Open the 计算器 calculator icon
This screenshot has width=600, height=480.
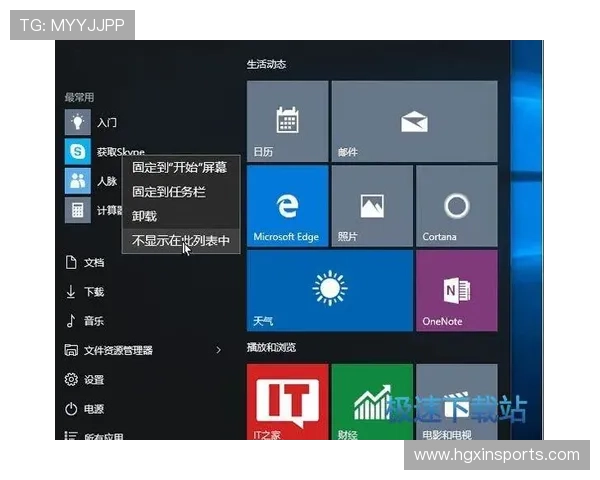point(77,210)
